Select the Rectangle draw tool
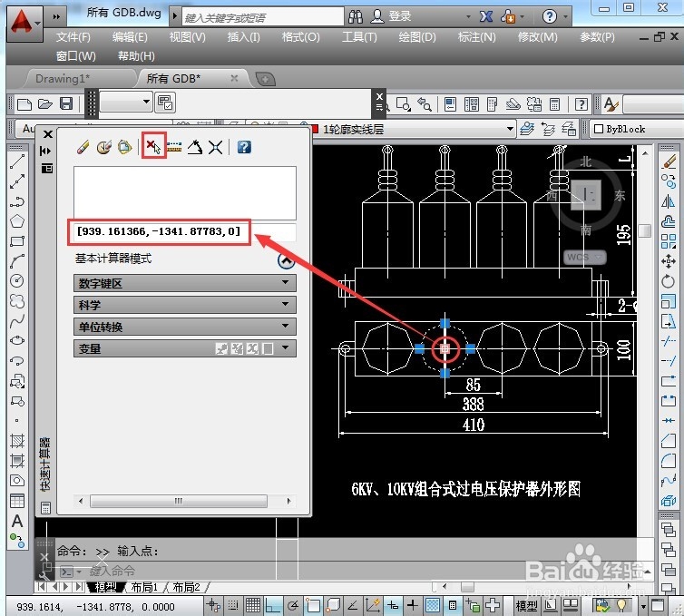 (x=17, y=241)
